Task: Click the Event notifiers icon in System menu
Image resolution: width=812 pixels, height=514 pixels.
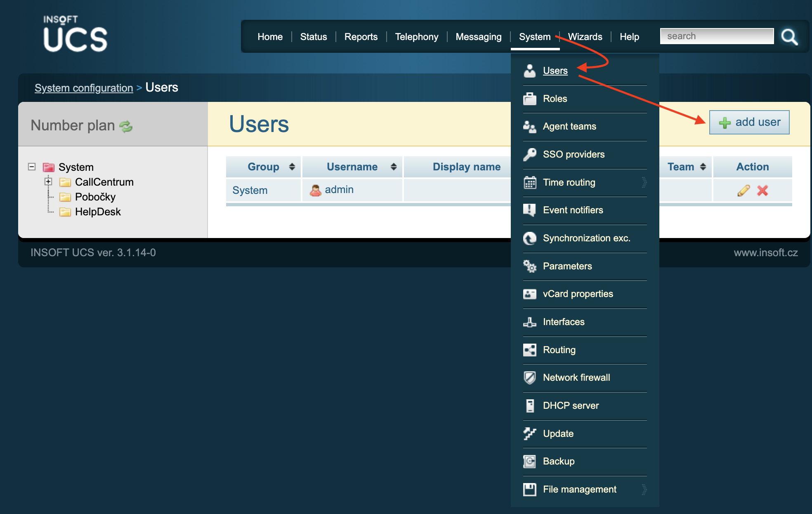Action: click(x=529, y=210)
